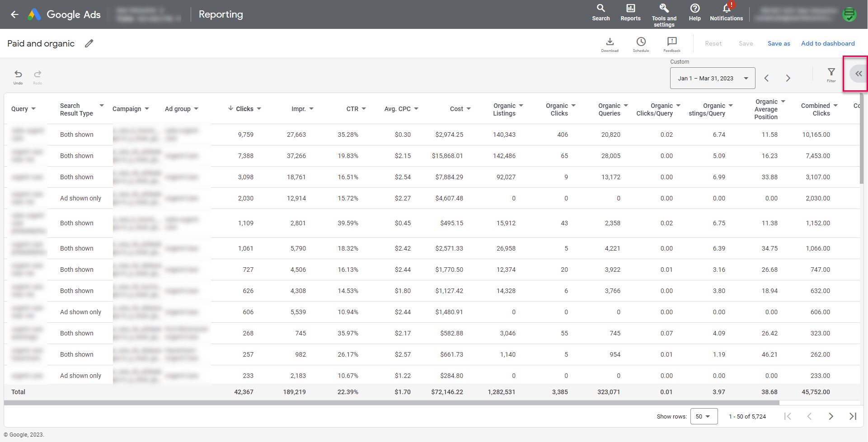Download the report
The height and width of the screenshot is (442, 868).
[x=610, y=44]
